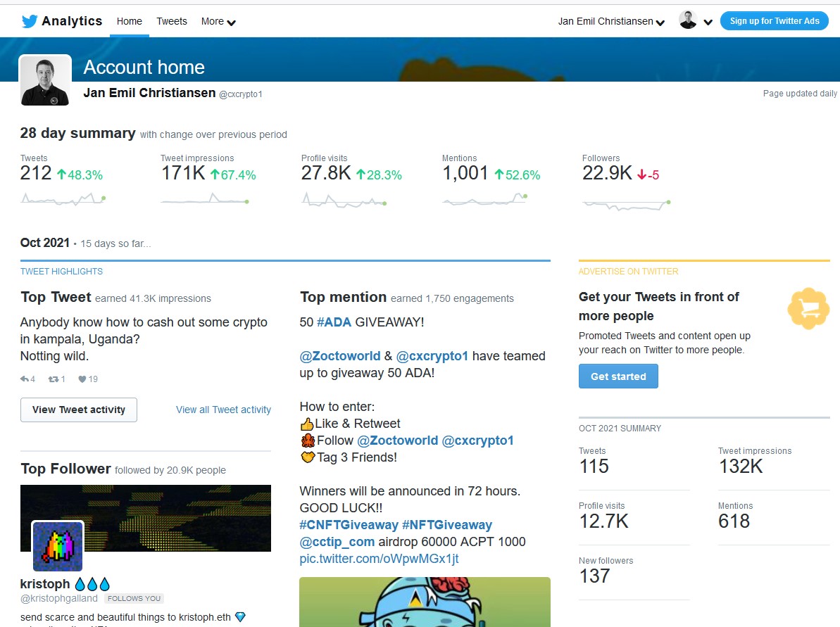Screen dimensions: 840x627
Task: Click the 171K Tweet impressions value
Action: click(183, 173)
